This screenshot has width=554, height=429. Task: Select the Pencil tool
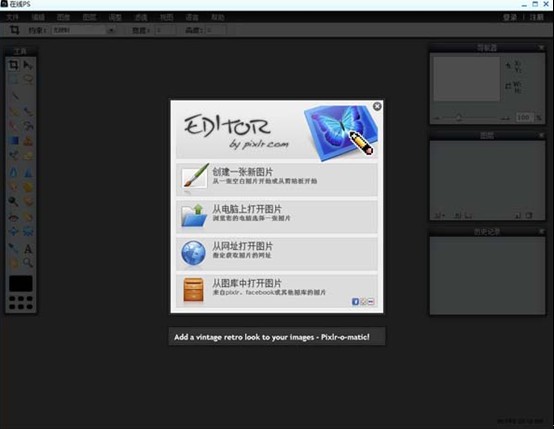pos(13,112)
